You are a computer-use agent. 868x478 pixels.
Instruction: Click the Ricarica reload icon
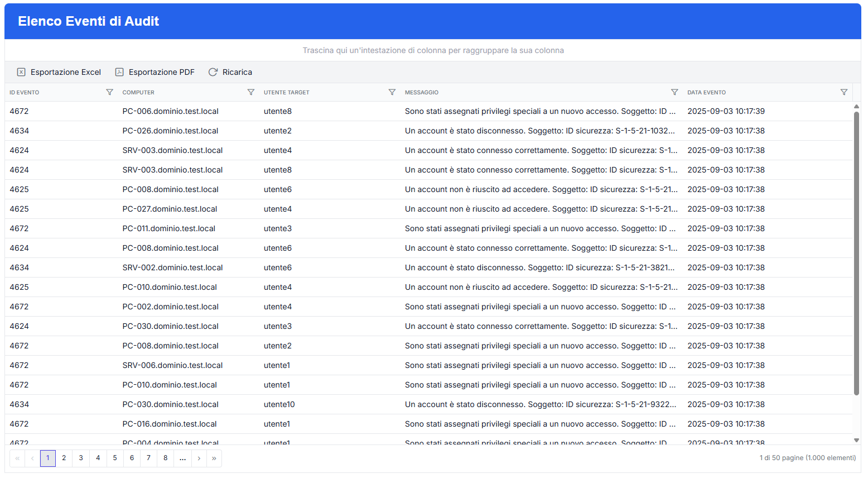point(213,72)
